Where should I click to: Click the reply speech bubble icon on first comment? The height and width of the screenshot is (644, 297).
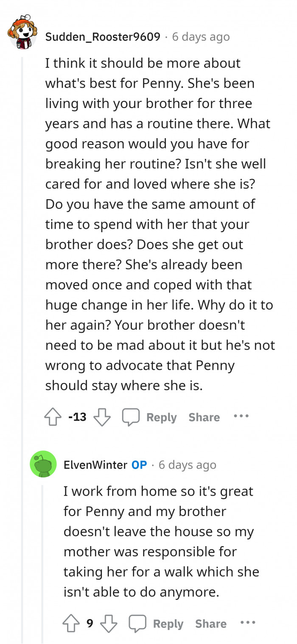(132, 416)
